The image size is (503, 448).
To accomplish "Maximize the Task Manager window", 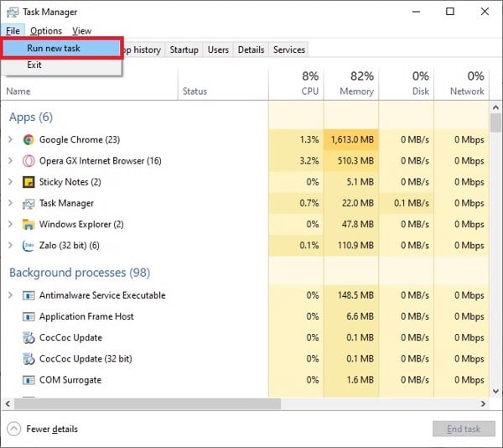I will pyautogui.click(x=450, y=12).
